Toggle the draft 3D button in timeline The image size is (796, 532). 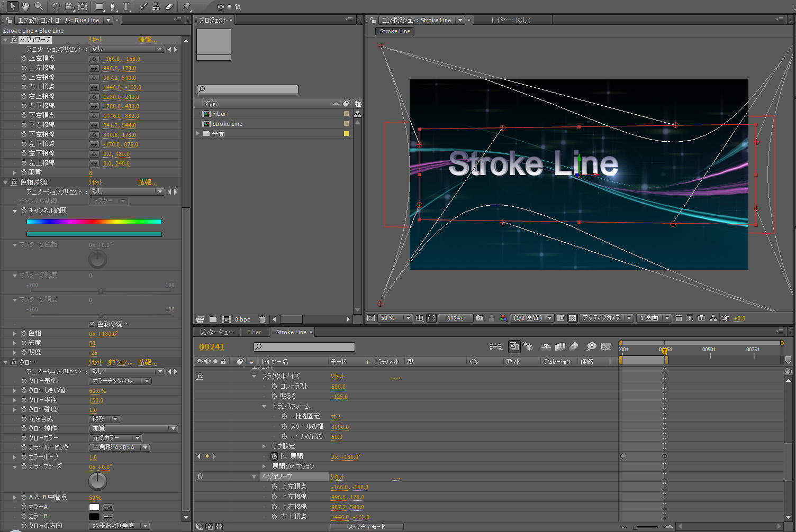528,346
